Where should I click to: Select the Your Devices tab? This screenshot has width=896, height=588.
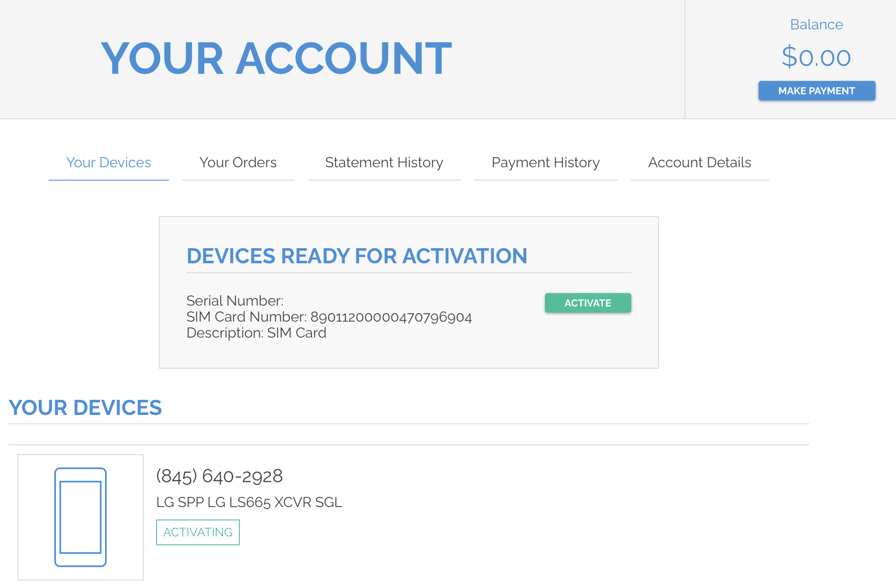(108, 163)
